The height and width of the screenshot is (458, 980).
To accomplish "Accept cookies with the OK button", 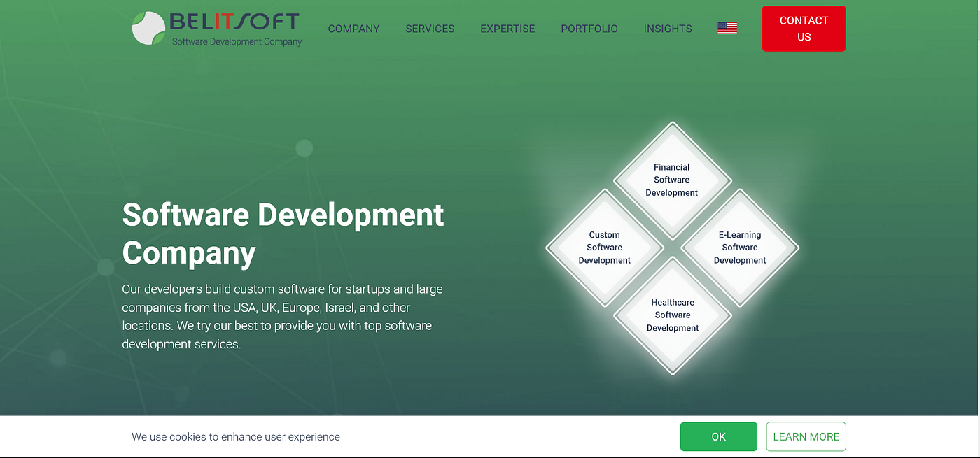I will 718,436.
